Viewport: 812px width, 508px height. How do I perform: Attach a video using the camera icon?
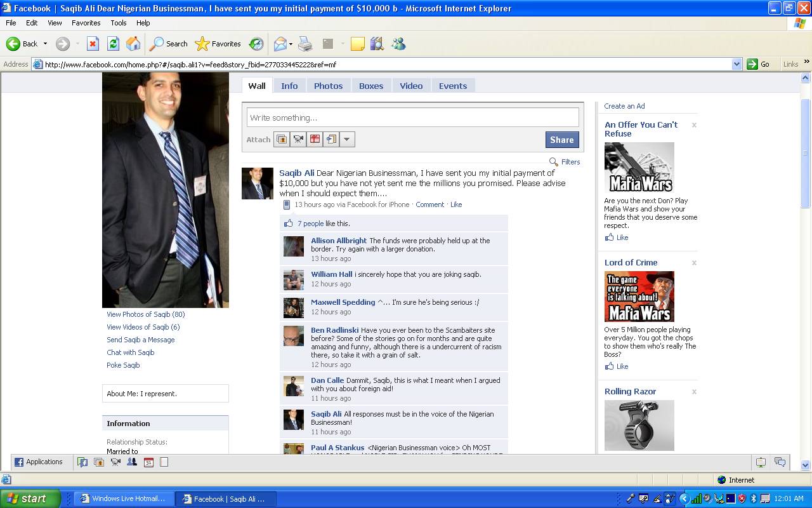298,140
